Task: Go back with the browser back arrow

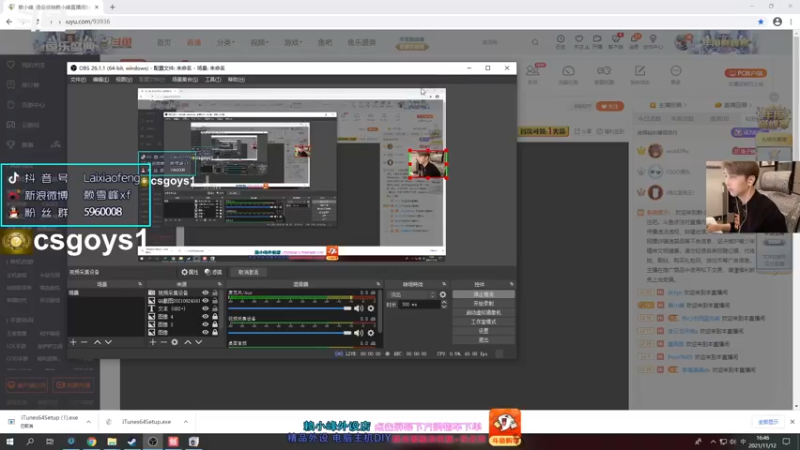Action: 9,21
